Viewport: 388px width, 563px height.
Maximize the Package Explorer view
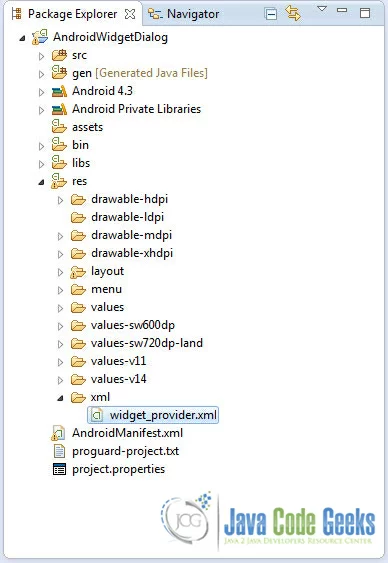coord(365,13)
